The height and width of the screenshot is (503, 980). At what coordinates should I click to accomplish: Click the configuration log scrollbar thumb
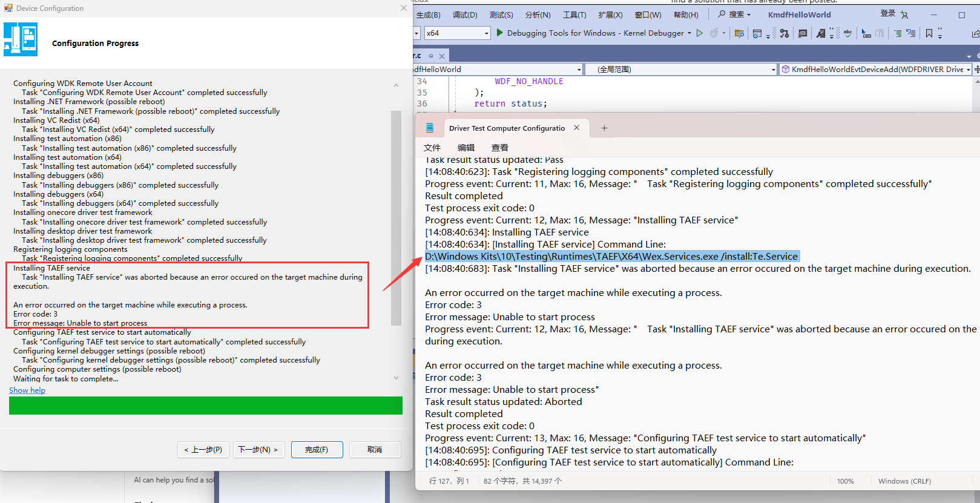click(x=396, y=218)
